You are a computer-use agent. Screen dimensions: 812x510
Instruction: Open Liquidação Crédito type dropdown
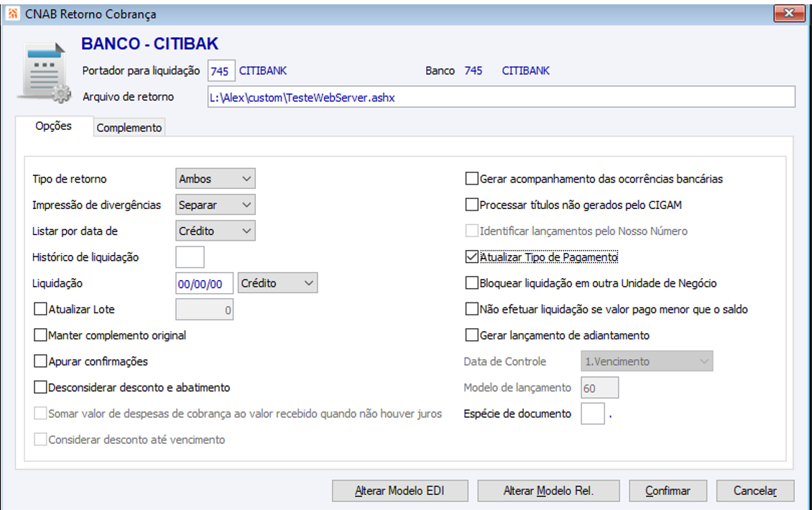pyautogui.click(x=277, y=283)
